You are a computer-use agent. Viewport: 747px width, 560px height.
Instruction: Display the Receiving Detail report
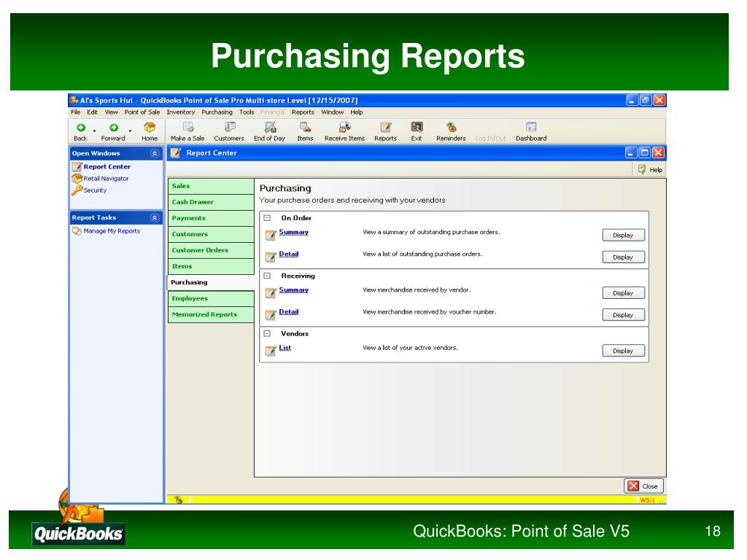coord(623,315)
